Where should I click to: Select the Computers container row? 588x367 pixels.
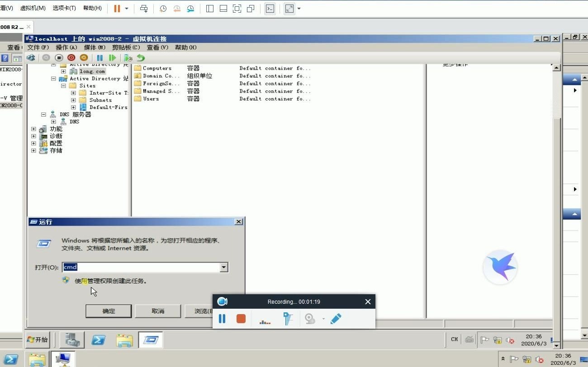pos(222,68)
